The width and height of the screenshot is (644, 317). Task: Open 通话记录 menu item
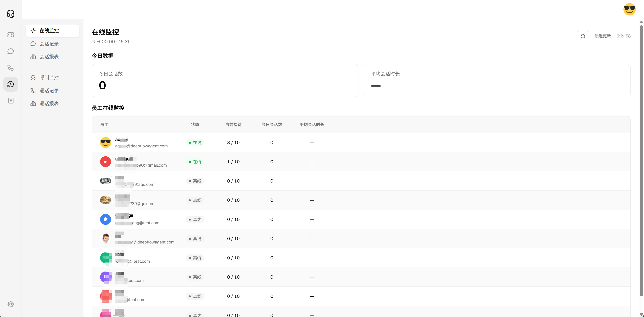pos(52,91)
